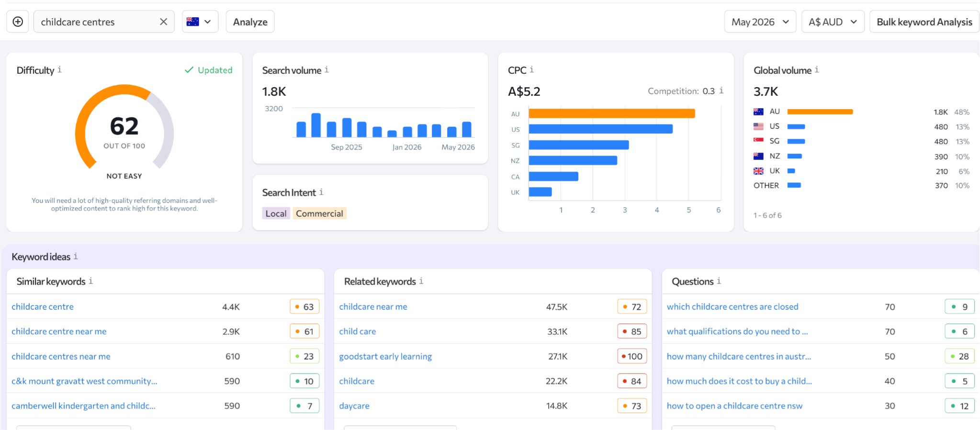Click inside the childcare centres keyword input
Viewport: 980px width, 430px height.
[x=96, y=22]
